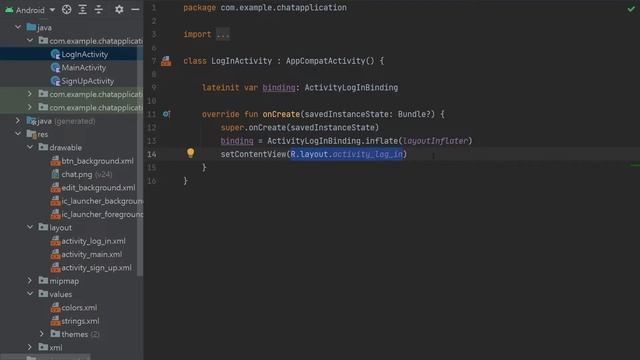Click the edit_background.xml file icon
640x360 pixels.
coord(56,188)
